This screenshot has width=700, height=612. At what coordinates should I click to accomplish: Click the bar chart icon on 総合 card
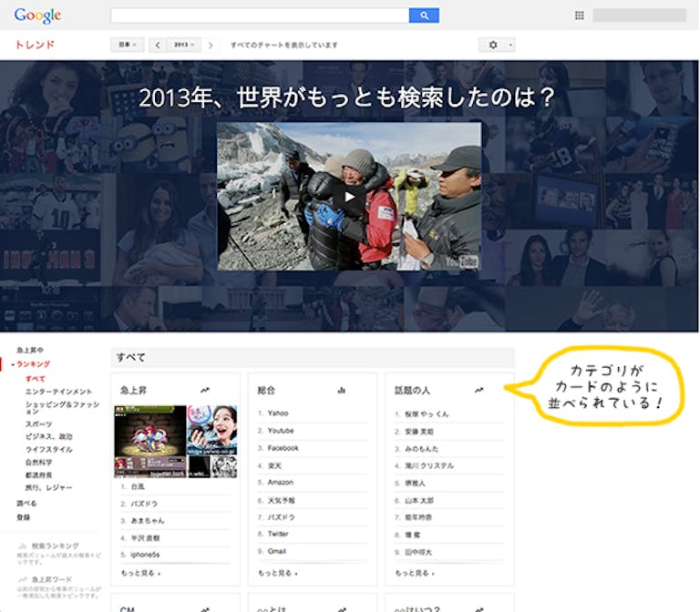pyautogui.click(x=342, y=390)
